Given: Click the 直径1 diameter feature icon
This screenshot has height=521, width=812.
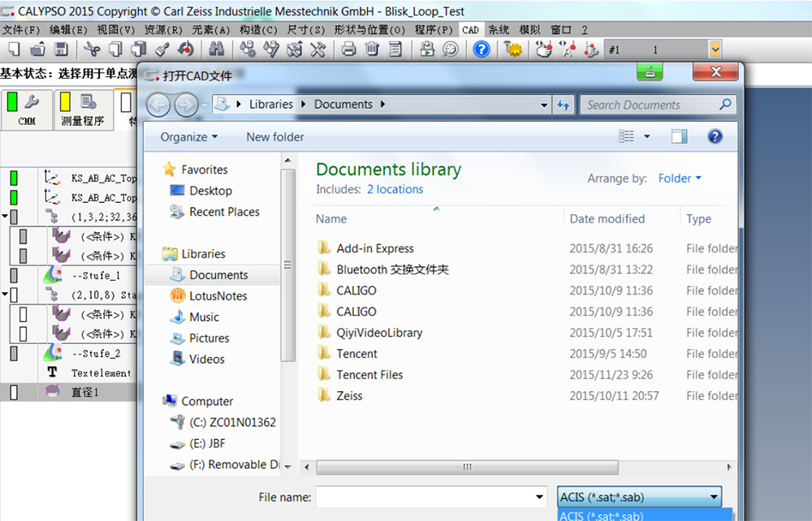Looking at the screenshot, I should pos(52,392).
